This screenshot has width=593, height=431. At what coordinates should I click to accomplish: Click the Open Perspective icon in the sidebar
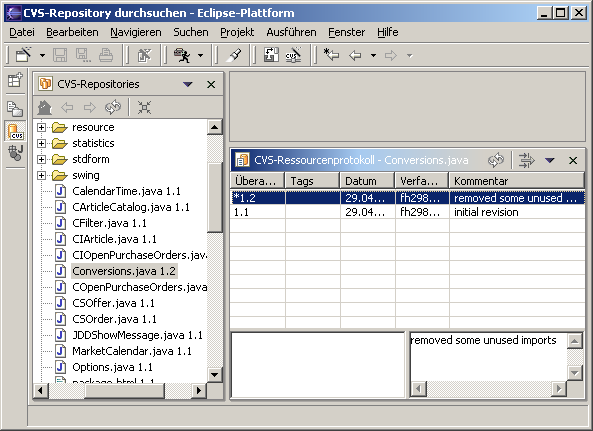[x=15, y=80]
